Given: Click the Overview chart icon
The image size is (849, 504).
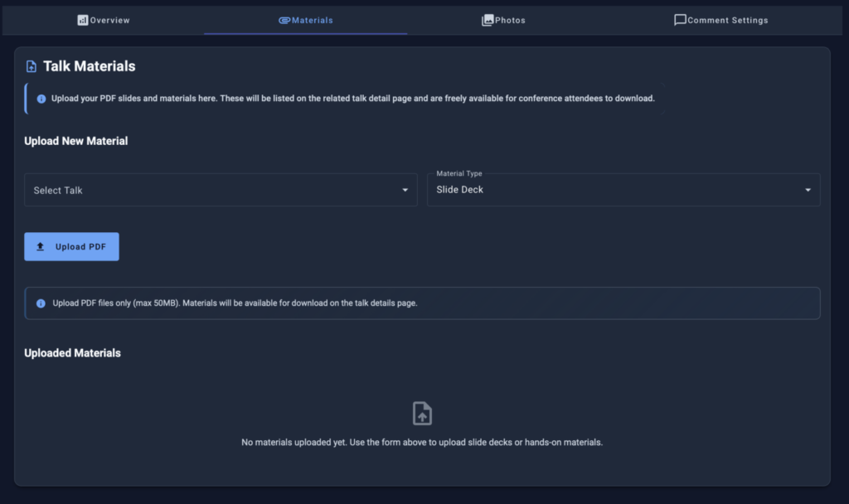Looking at the screenshot, I should coord(82,21).
